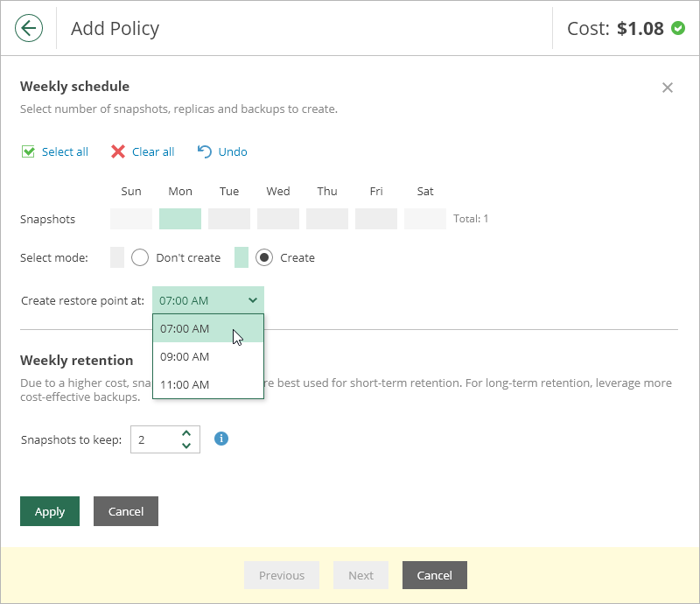700x604 pixels.
Task: Toggle the Sunday snapshot cell
Action: tap(131, 219)
